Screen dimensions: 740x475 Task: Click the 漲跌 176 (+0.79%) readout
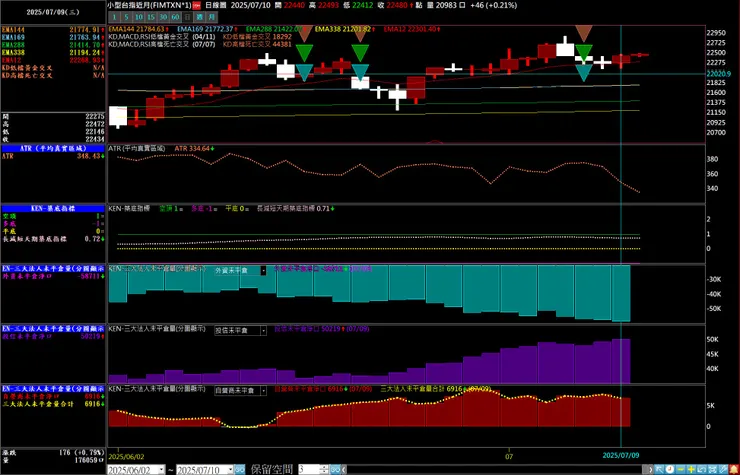[53, 453]
